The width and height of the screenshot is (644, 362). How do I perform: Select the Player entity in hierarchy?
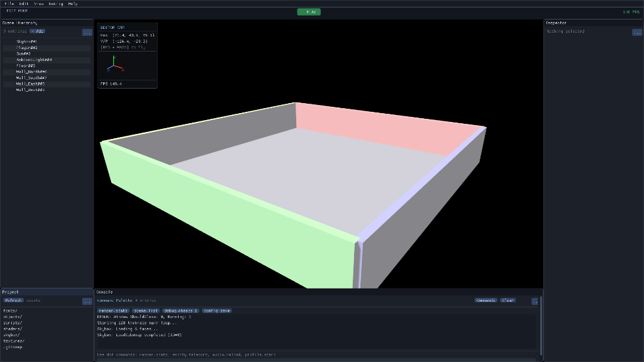47,48
